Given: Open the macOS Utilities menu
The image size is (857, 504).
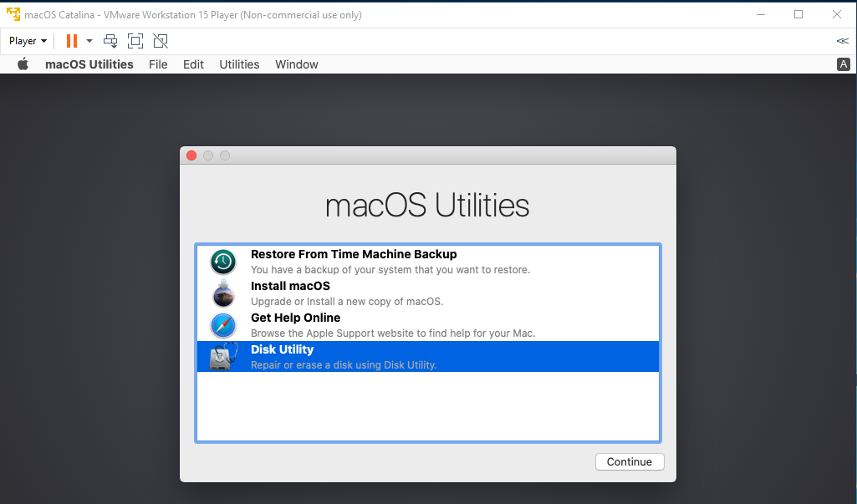Looking at the screenshot, I should tap(89, 64).
